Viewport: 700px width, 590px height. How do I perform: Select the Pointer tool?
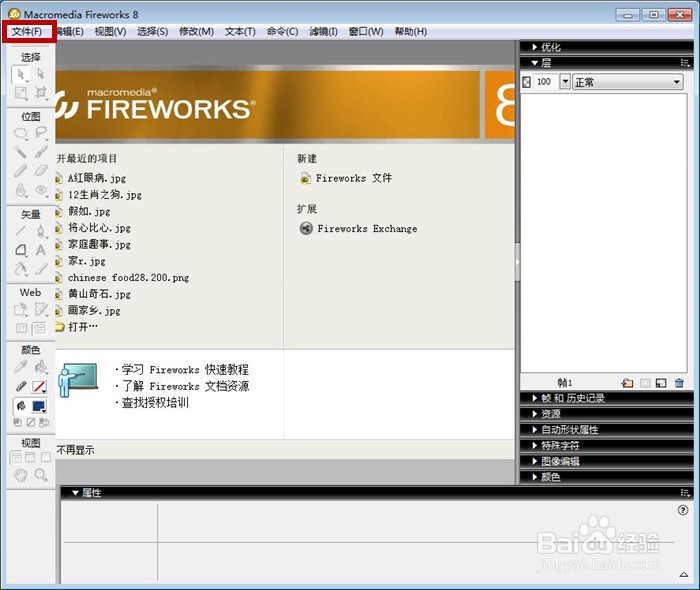pyautogui.click(x=21, y=74)
